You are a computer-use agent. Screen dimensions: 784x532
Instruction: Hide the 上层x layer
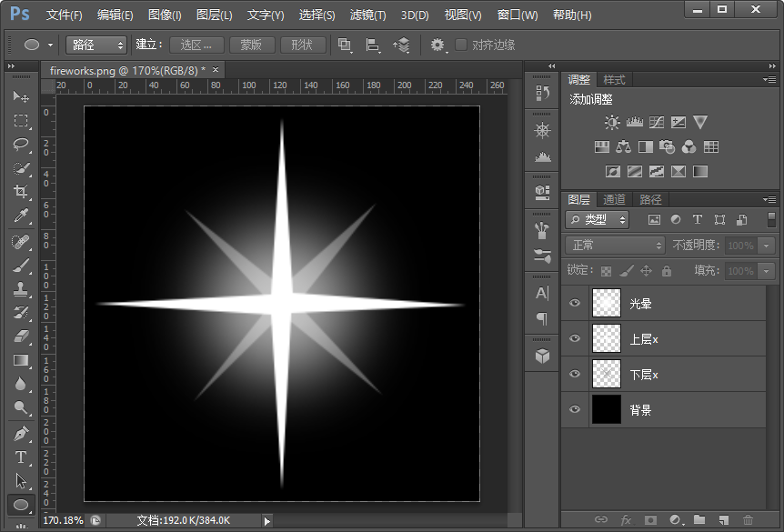tap(575, 338)
